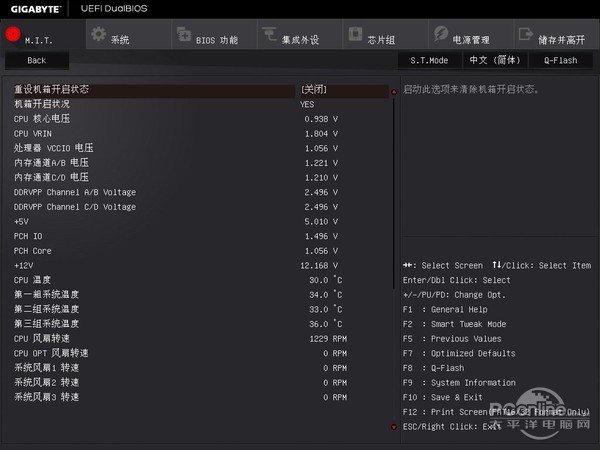Click the red M.I.T. tab icon
This screenshot has width=600, height=450.
click(13, 34)
